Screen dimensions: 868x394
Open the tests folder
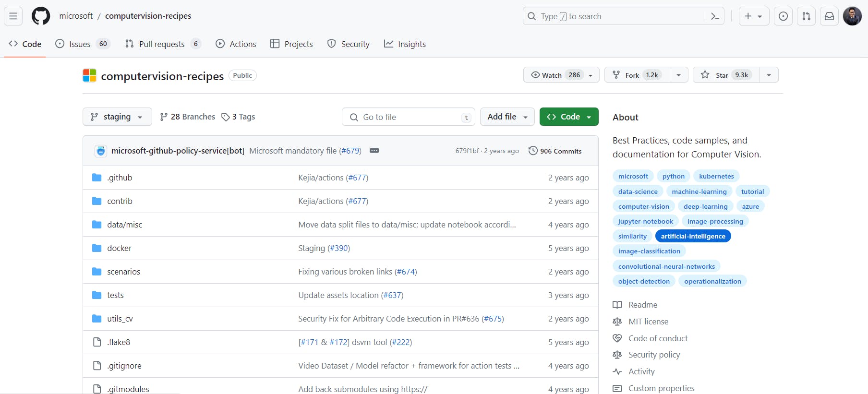[x=115, y=295]
